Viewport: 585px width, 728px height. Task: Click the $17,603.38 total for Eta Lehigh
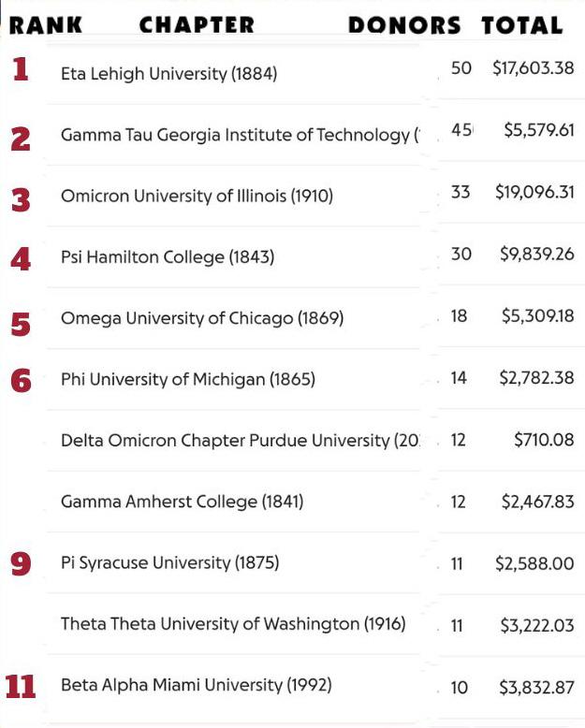534,69
